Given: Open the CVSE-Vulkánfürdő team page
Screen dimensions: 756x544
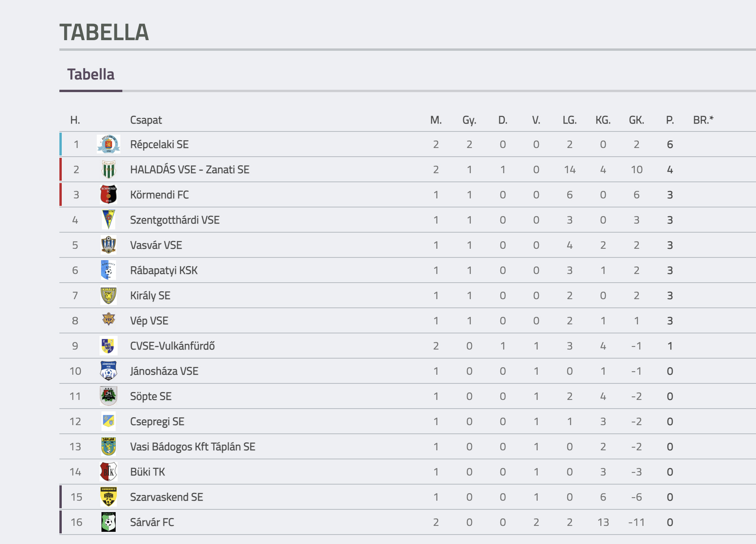Looking at the screenshot, I should coord(172,346).
